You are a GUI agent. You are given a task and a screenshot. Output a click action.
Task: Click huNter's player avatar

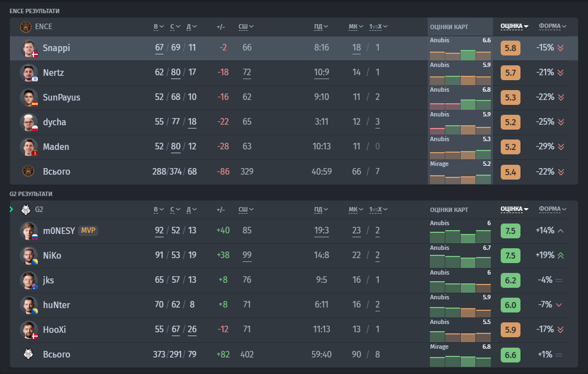(x=29, y=305)
